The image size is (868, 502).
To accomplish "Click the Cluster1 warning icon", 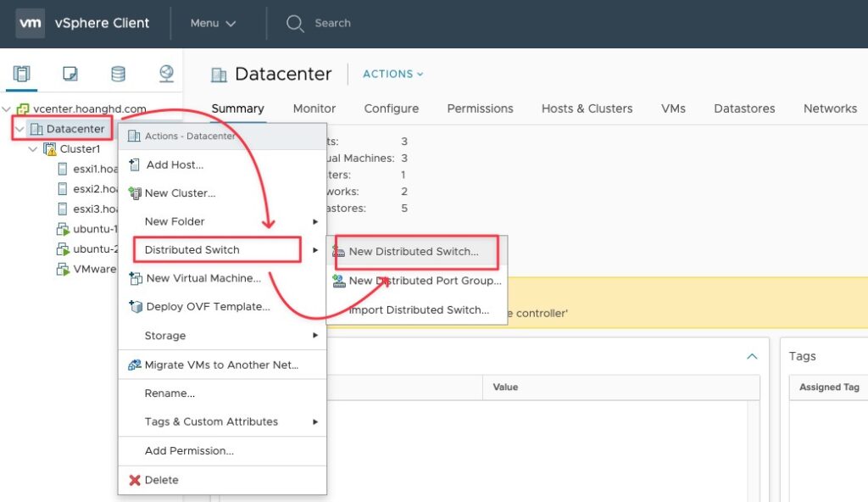I will pyautogui.click(x=50, y=149).
